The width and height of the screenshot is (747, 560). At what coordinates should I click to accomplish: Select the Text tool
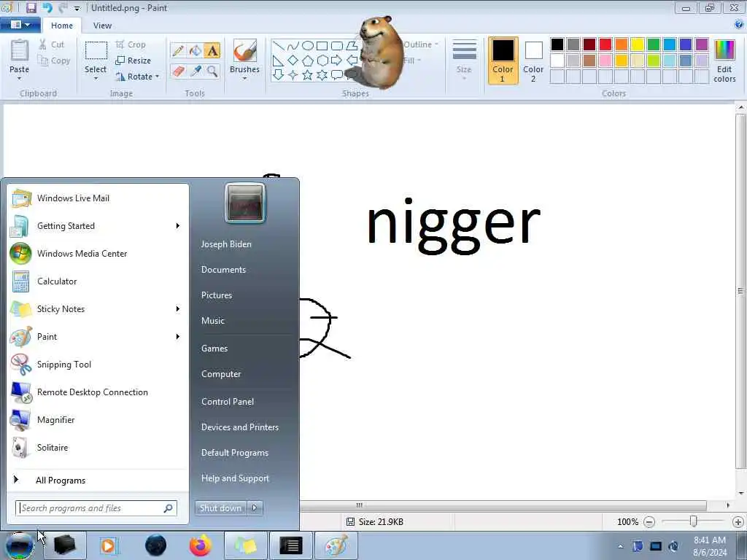212,50
